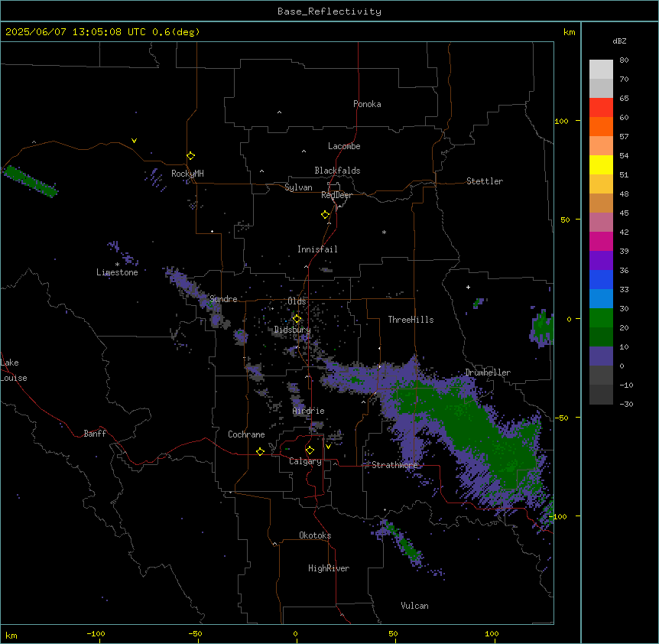The height and width of the screenshot is (644, 659).
Task: Select the Didsbury label
Action: [x=292, y=330]
